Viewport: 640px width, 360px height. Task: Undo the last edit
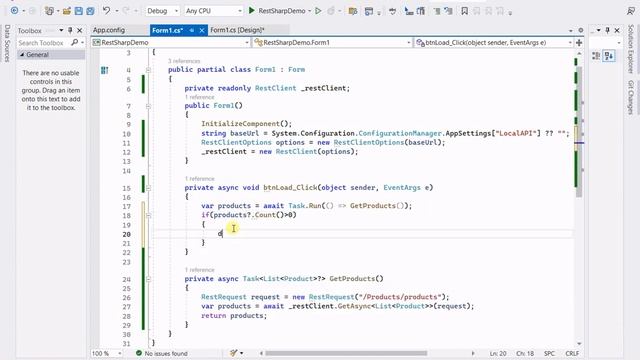[106, 11]
